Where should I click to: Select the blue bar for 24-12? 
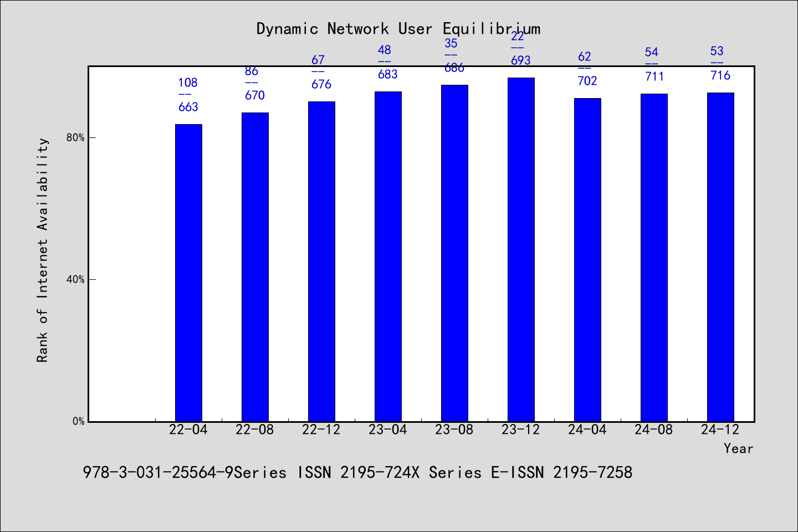click(x=720, y=257)
